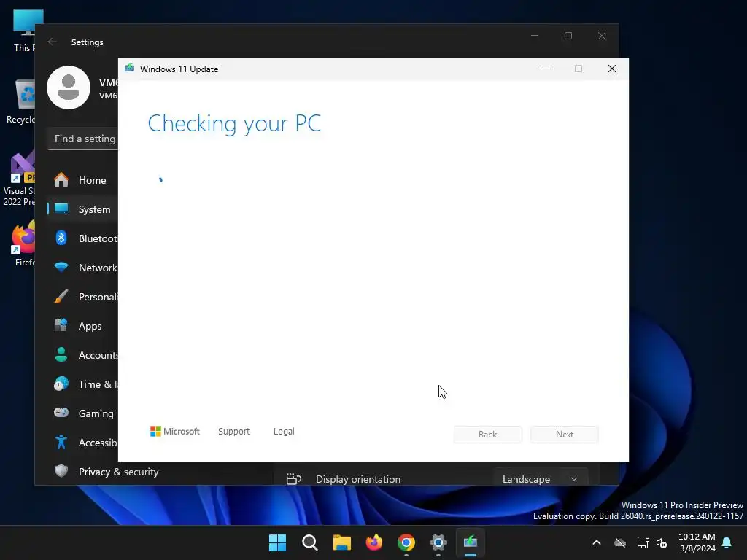Open Accessibility icon in sidebar
This screenshot has width=747, height=560.
tap(61, 443)
